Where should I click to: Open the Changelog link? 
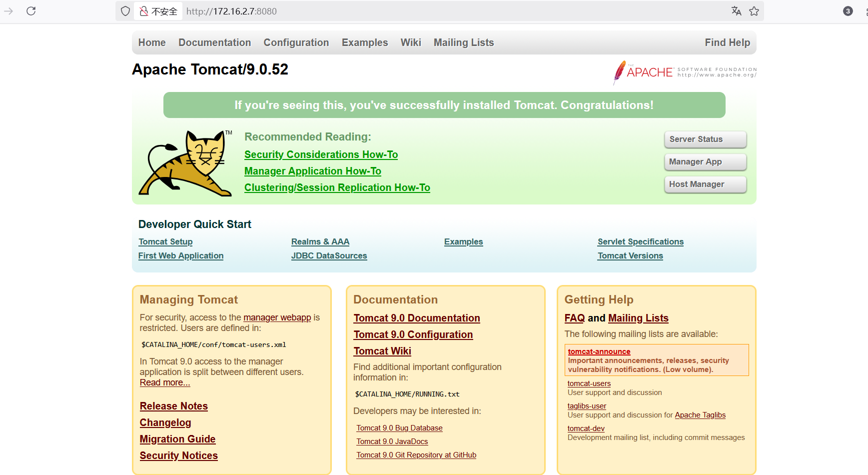[165, 422]
